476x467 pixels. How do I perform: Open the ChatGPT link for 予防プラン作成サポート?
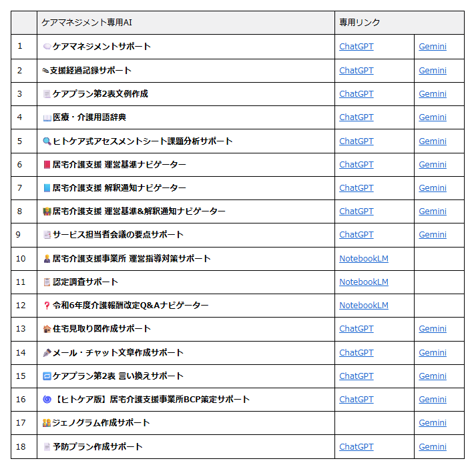click(x=356, y=446)
